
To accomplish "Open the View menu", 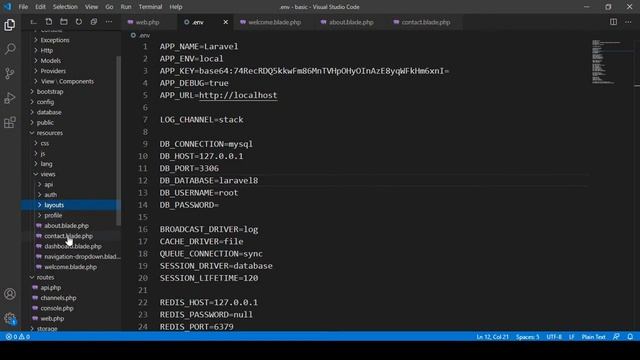I will tap(91, 7).
